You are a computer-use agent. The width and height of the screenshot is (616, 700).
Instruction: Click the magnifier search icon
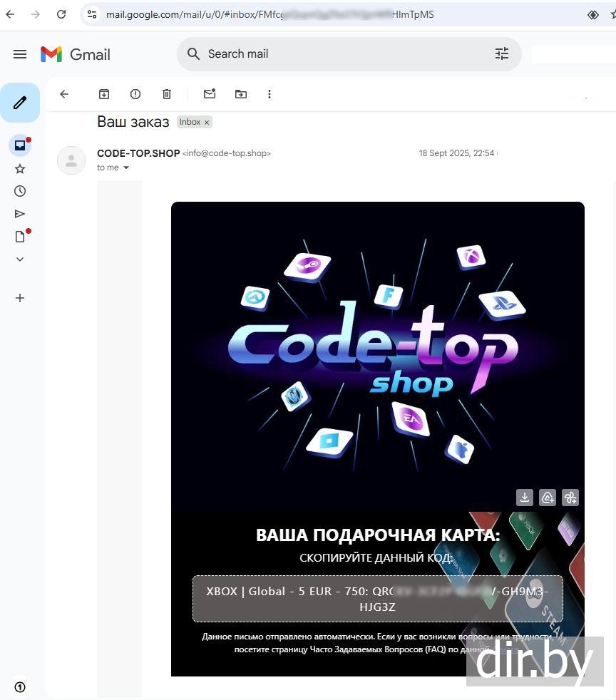[x=192, y=54]
